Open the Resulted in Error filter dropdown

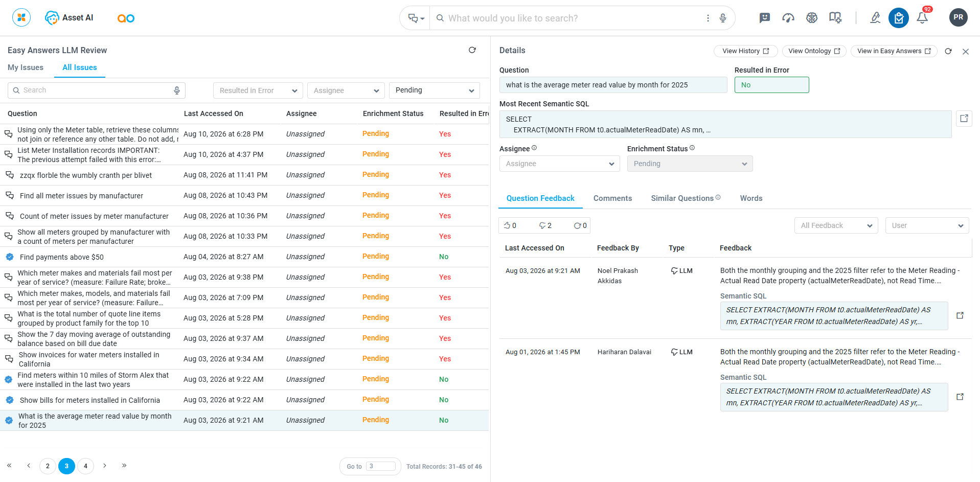[x=258, y=90]
